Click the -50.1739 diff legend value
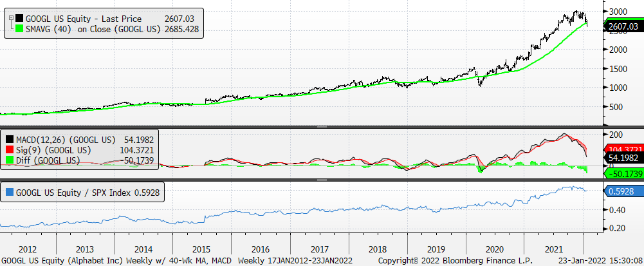This screenshot has height=266, width=644. (136, 160)
